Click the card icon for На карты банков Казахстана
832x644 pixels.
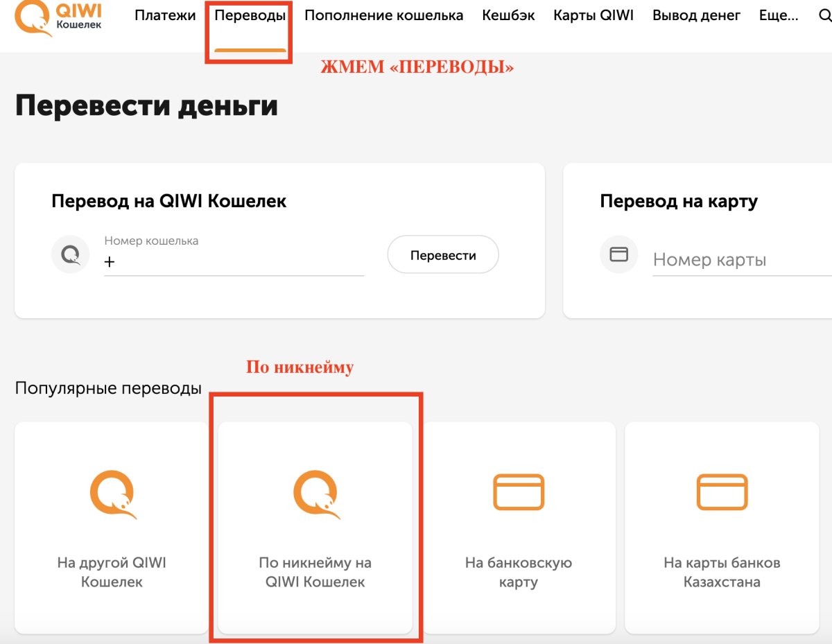tap(722, 491)
